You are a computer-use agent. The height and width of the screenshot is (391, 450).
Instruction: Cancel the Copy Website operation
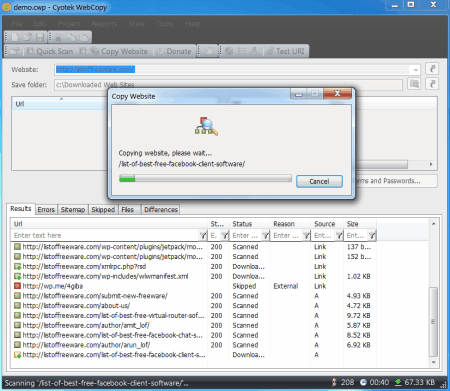pos(319,181)
